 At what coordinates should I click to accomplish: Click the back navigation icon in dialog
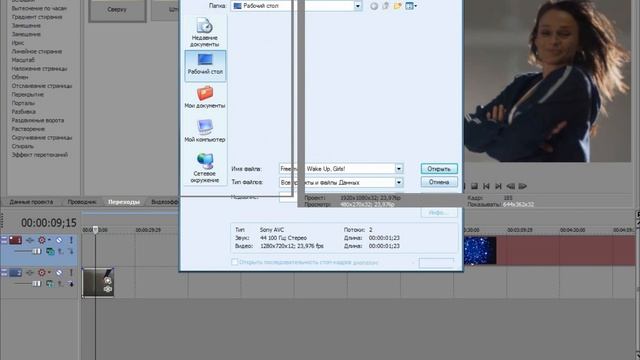[x=374, y=6]
